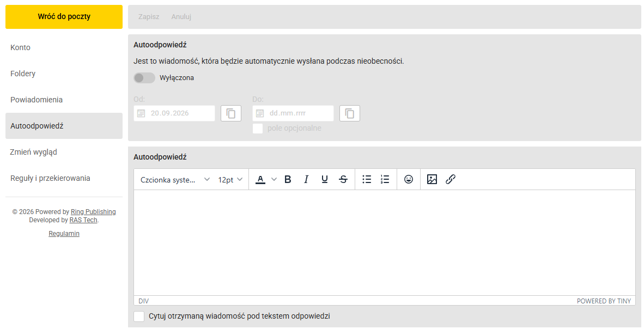The height and width of the screenshot is (335, 644).
Task: Insert a numbered list
Action: [x=385, y=179]
